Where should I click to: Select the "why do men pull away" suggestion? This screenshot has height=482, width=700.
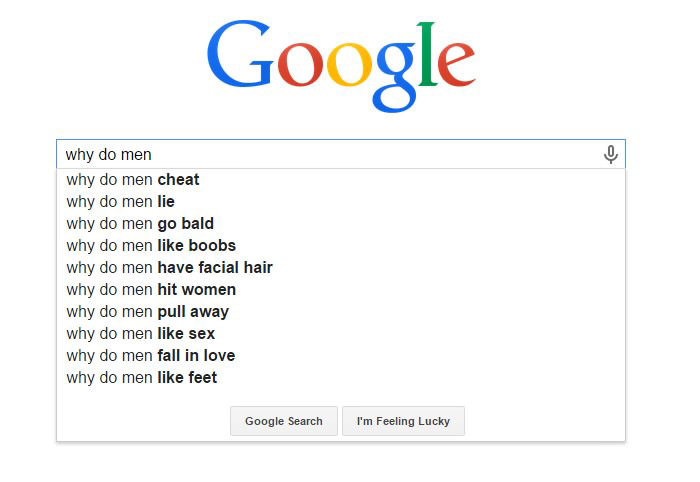[x=341, y=312]
